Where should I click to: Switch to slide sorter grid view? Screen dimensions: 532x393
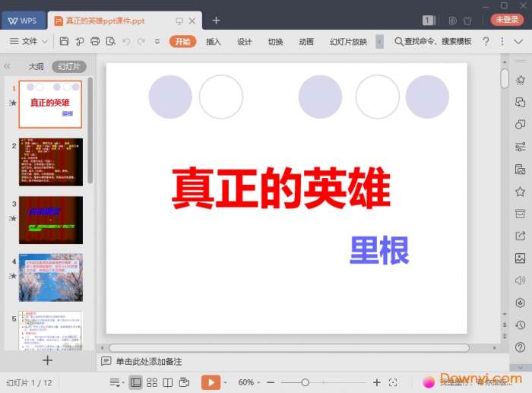(152, 382)
